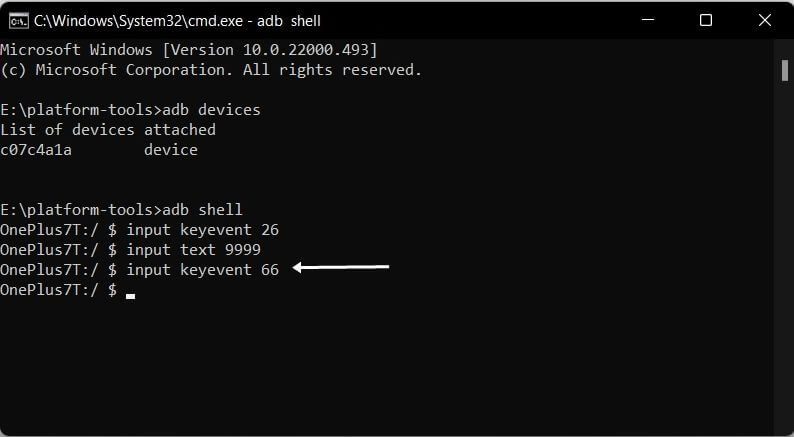Screen dimensions: 794x437
Task: Click the "input keyevent 66" command
Action: pyautogui.click(x=203, y=269)
